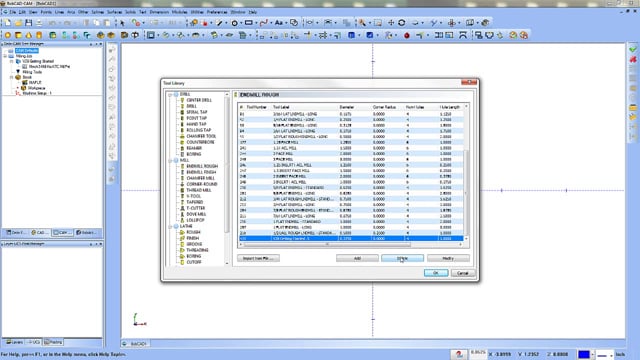This screenshot has height=360, width=640.
Task: Select DOVE MILL in the tool tree
Action: coord(196,214)
